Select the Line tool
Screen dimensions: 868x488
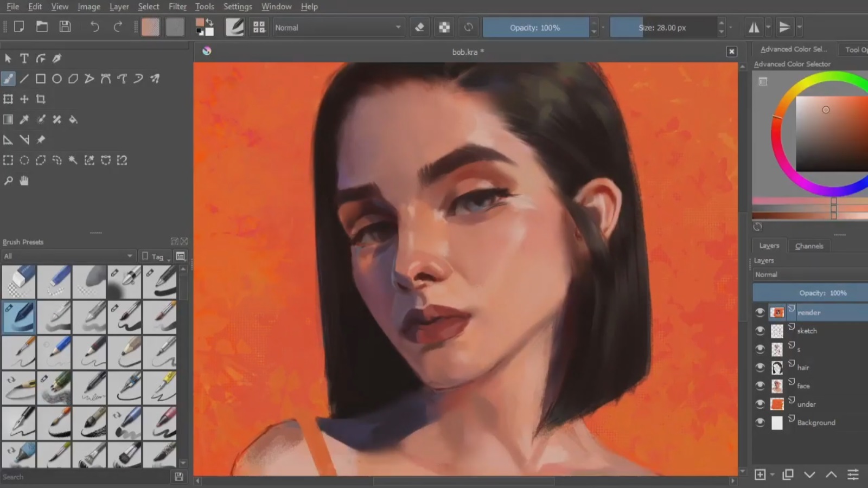pyautogui.click(x=24, y=79)
